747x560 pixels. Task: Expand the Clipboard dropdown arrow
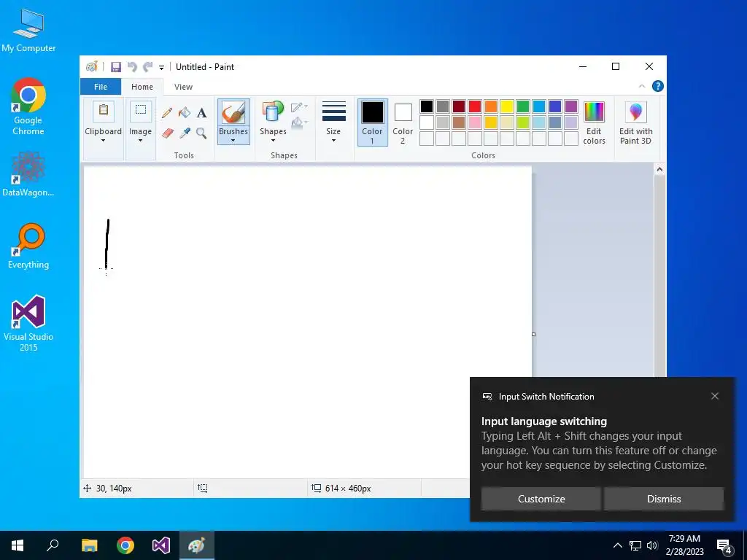103,141
